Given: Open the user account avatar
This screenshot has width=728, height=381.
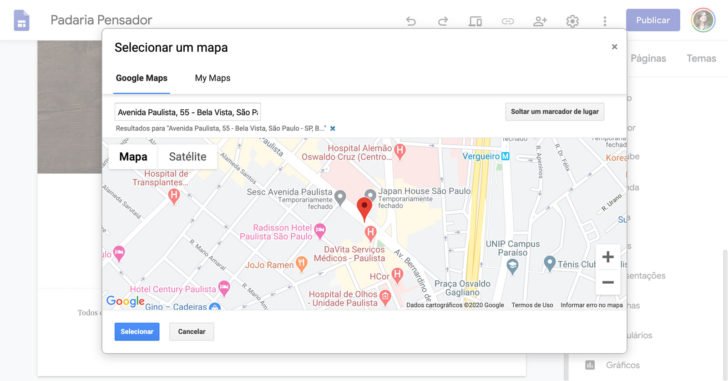Looking at the screenshot, I should (703, 20).
